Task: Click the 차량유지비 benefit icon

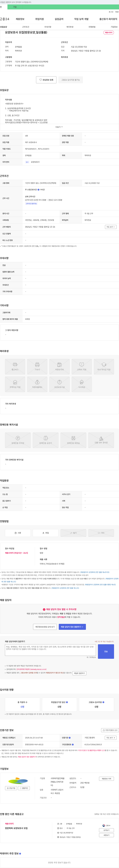Action: 59,367
